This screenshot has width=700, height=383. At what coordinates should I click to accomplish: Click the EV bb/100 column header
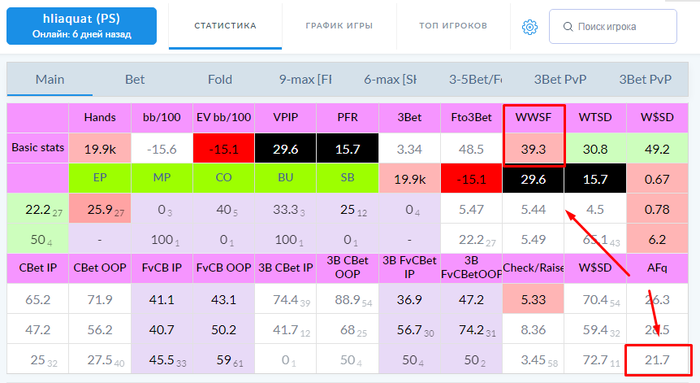point(224,118)
